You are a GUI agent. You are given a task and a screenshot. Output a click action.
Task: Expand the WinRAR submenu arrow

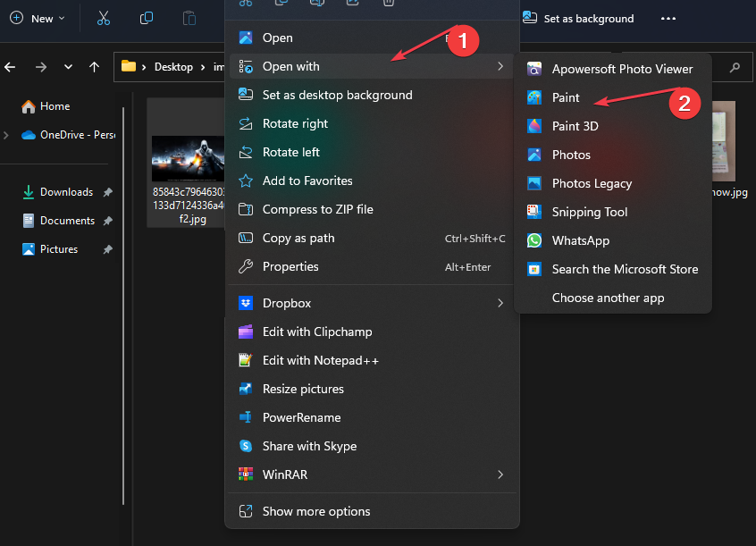tap(500, 475)
